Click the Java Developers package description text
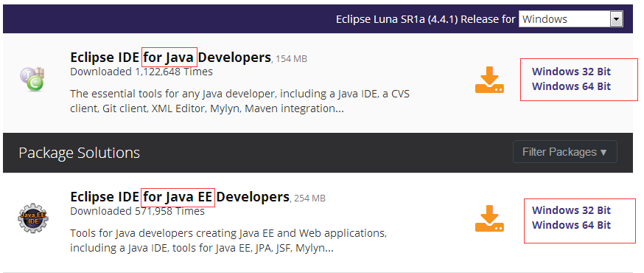This screenshot has width=644, height=273. (x=240, y=101)
